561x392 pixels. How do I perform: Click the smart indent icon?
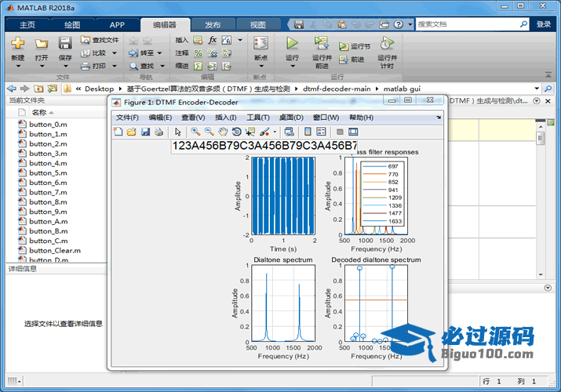[x=198, y=66]
